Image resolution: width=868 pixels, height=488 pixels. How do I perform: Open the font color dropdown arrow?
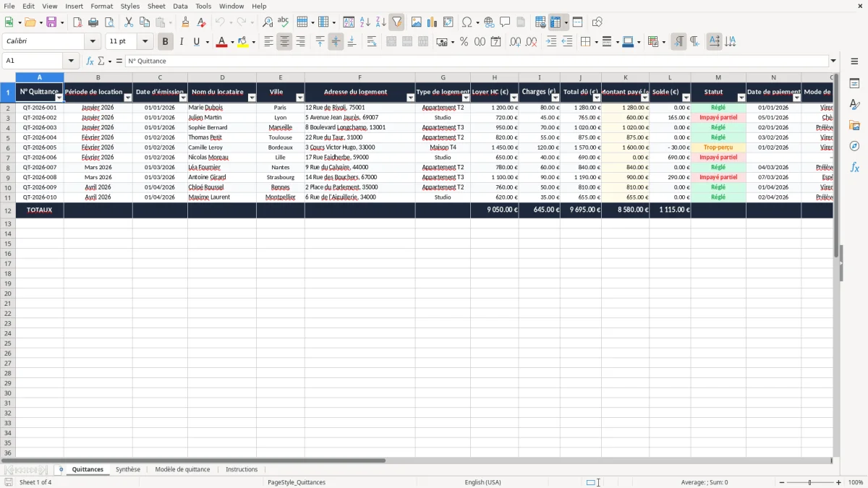pos(231,42)
